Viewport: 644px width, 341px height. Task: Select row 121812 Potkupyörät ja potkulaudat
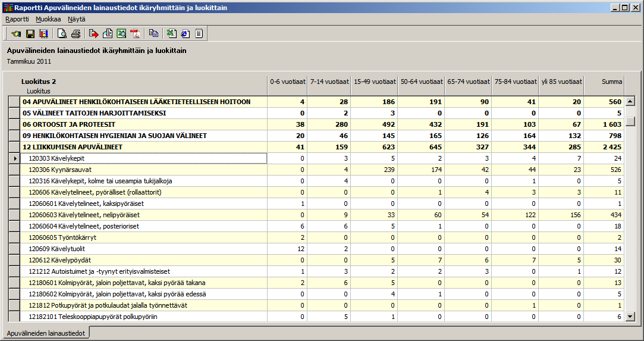coord(144,305)
